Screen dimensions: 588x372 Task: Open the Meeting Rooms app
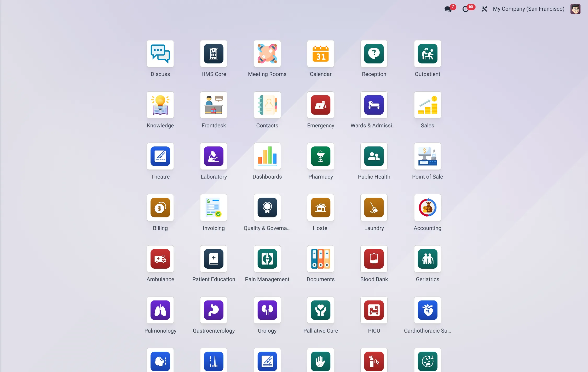[267, 54]
